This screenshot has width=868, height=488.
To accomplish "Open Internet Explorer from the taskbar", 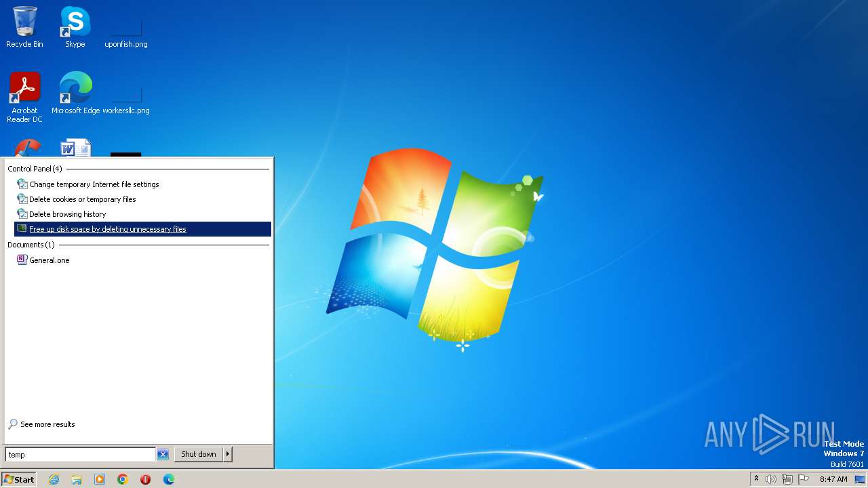I will tap(54, 479).
